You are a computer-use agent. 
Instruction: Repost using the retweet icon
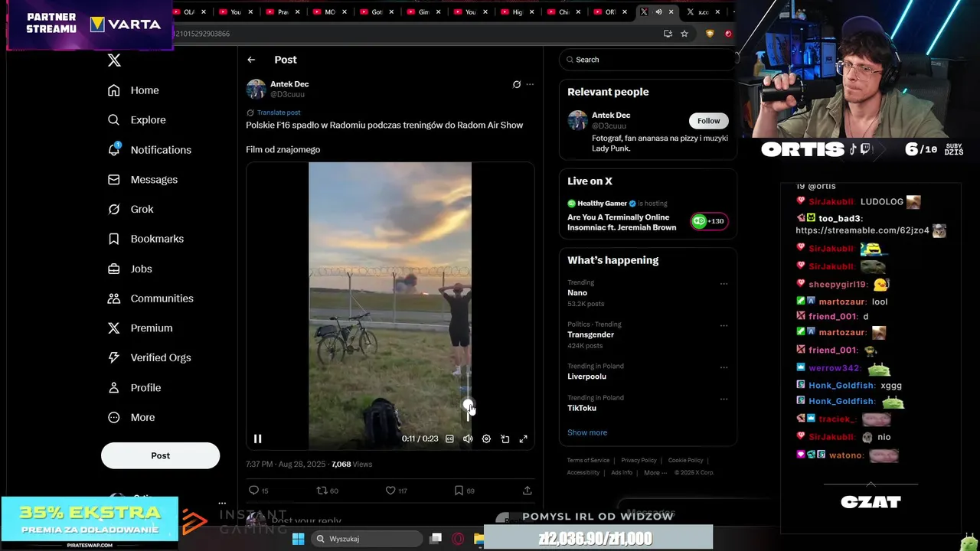(x=322, y=491)
